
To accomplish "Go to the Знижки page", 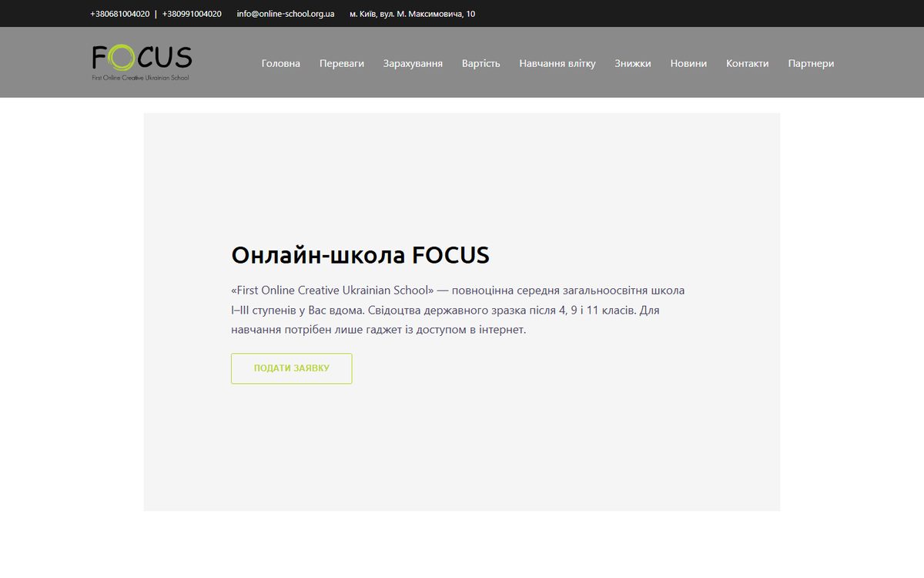I will (x=633, y=63).
